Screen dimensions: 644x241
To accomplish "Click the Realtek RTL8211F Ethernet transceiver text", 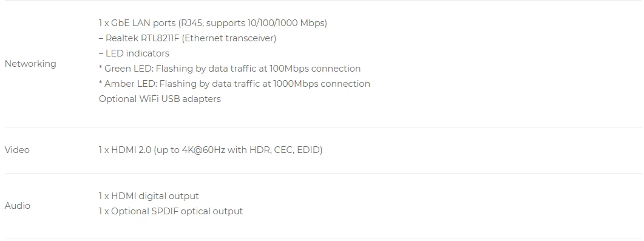I will coord(188,38).
